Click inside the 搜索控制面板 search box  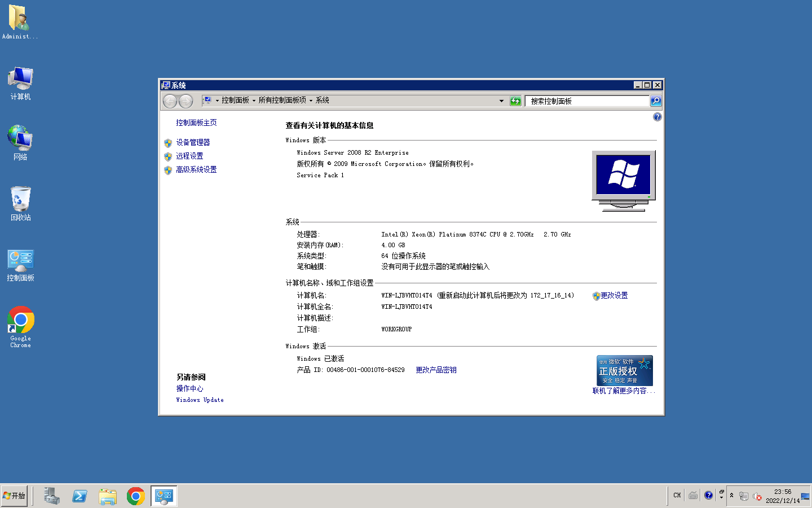[586, 100]
